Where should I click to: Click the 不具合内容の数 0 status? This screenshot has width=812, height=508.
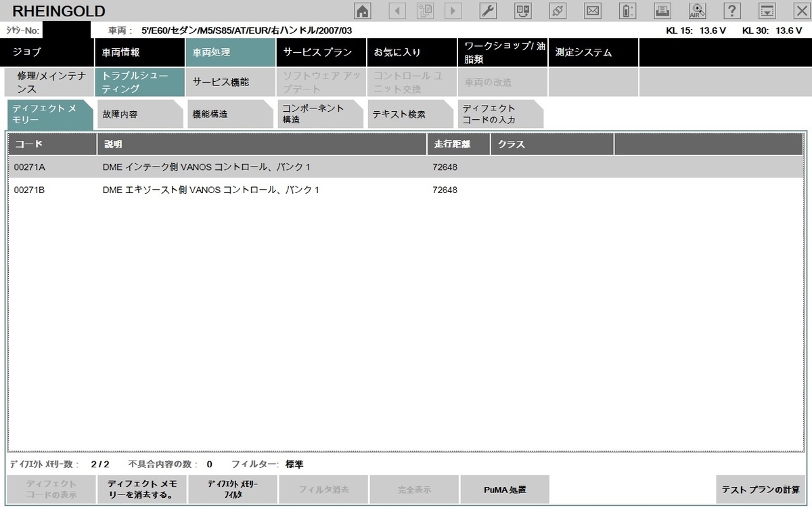click(x=170, y=464)
